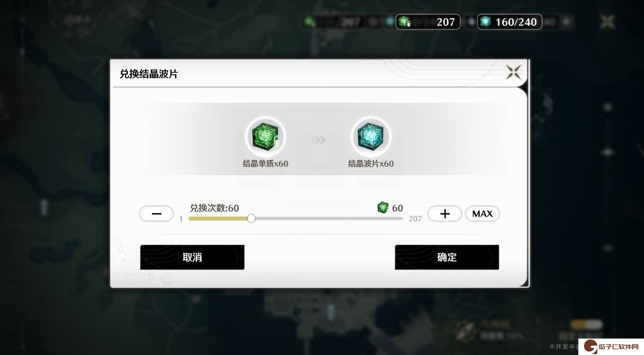The height and width of the screenshot is (355, 644).
Task: Decrease exchange count with the minus button
Action: 156,214
